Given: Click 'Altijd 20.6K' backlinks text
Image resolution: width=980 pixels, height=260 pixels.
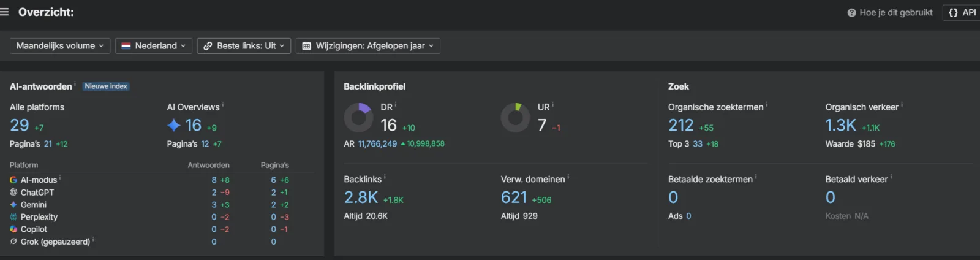Looking at the screenshot, I should click(366, 216).
